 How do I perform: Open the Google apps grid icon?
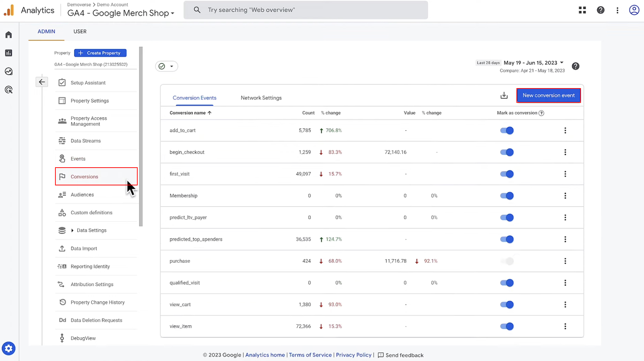pyautogui.click(x=582, y=10)
